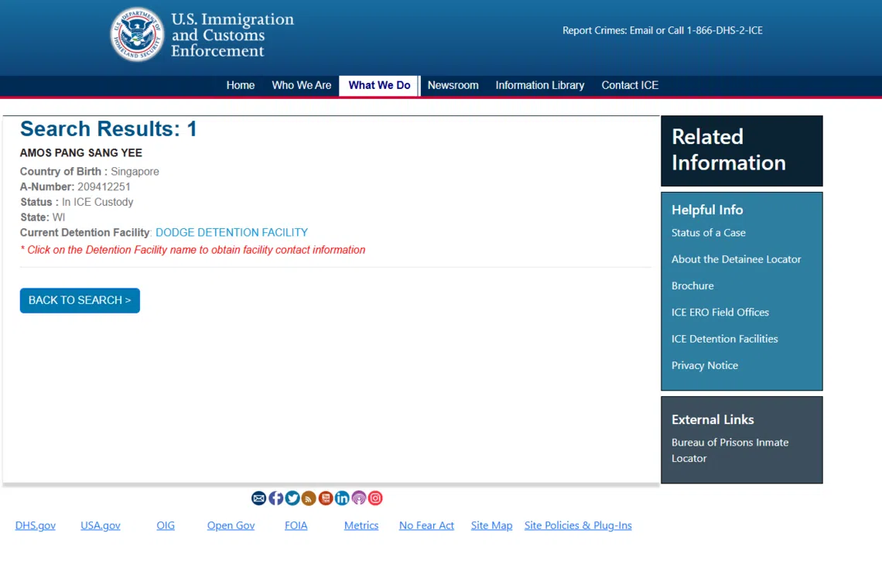Open the Who We Are menu
The image size is (882, 588).
(301, 85)
